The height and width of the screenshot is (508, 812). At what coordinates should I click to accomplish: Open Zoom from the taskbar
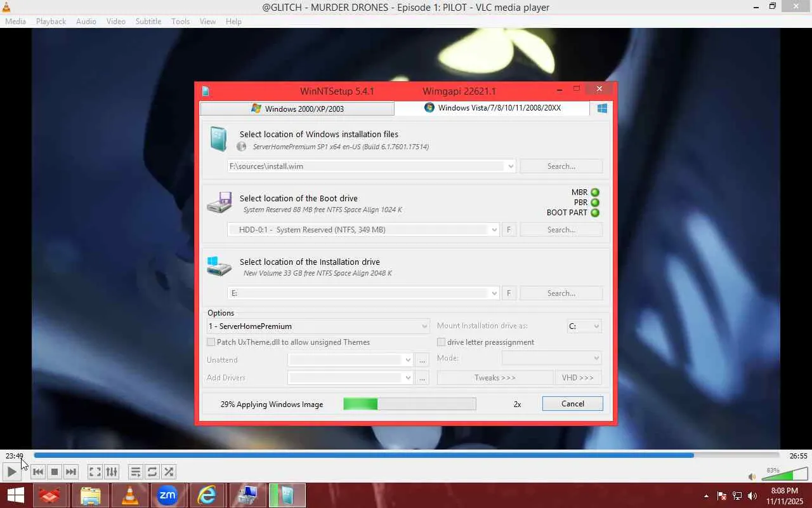pos(167,495)
